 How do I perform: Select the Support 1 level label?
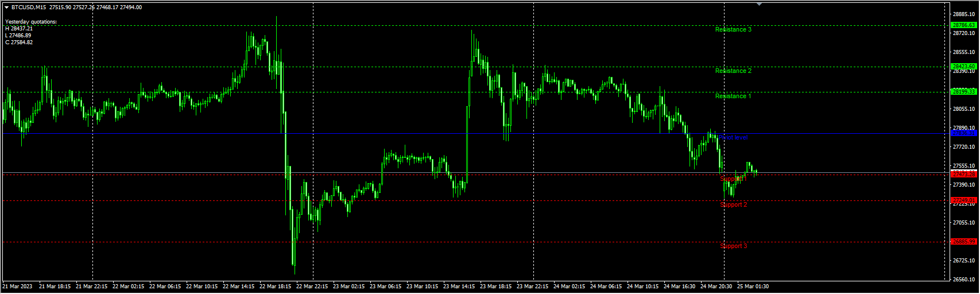[734, 179]
